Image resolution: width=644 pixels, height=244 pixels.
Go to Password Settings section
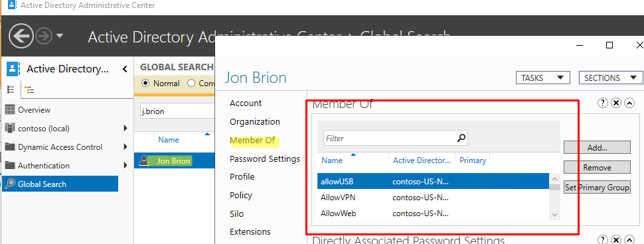pos(265,158)
